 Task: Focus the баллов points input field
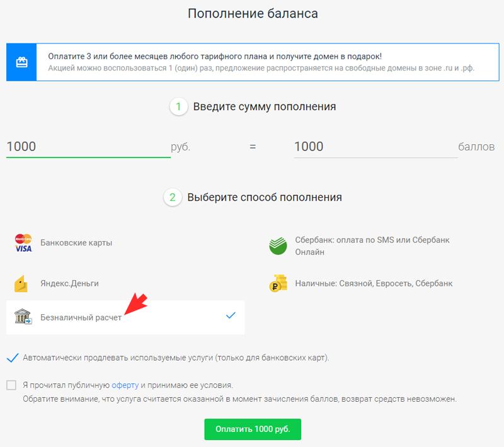pos(375,147)
